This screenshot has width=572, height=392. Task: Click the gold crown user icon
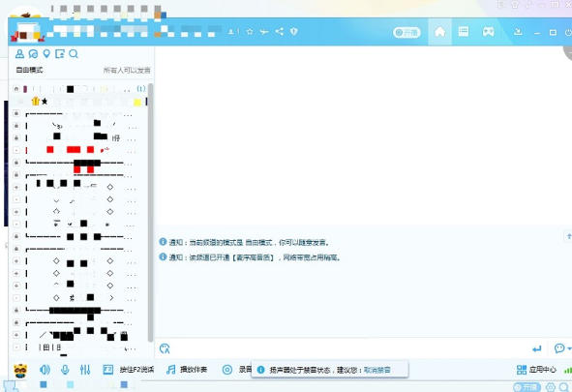click(36, 101)
